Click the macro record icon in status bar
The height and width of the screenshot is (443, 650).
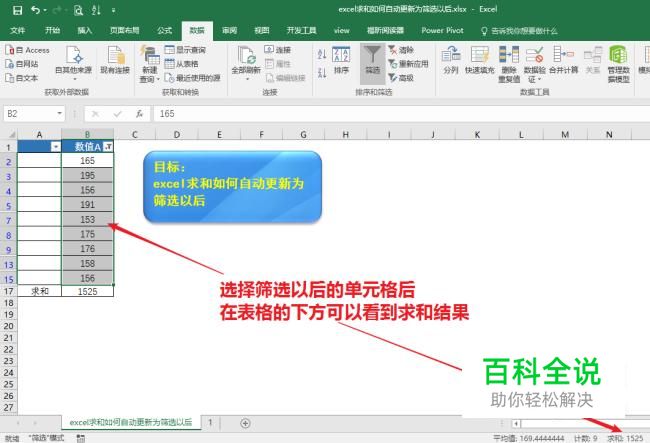(x=81, y=438)
